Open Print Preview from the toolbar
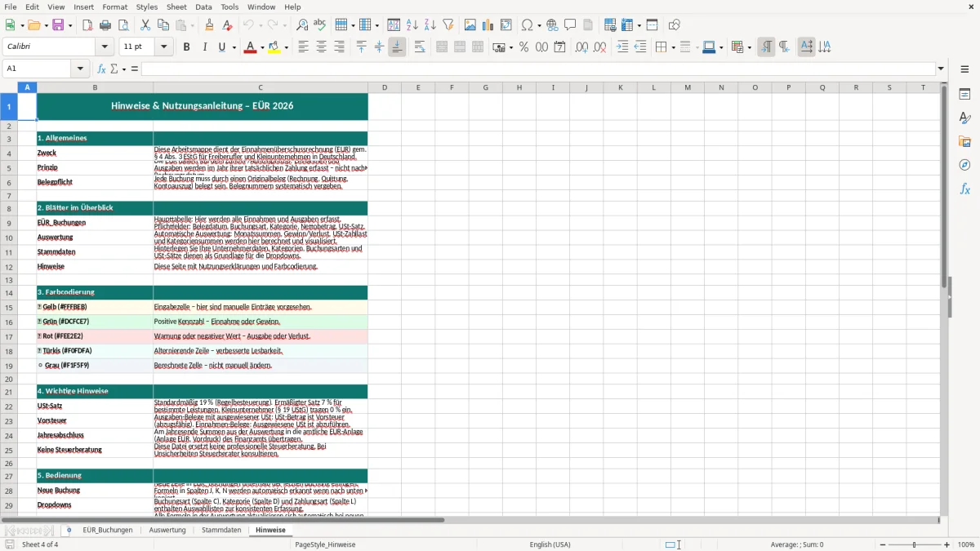 [x=122, y=25]
